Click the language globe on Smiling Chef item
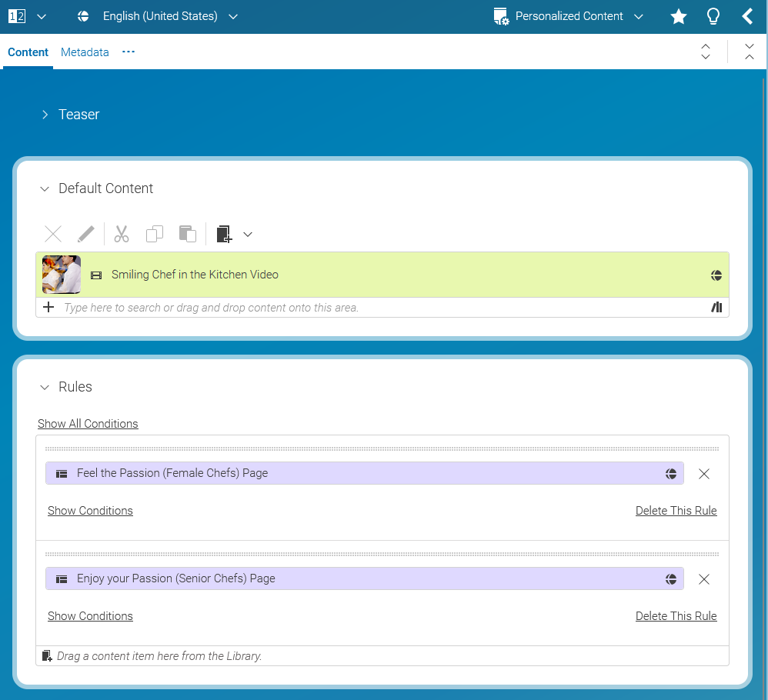This screenshot has height=700, width=768. 716,275
